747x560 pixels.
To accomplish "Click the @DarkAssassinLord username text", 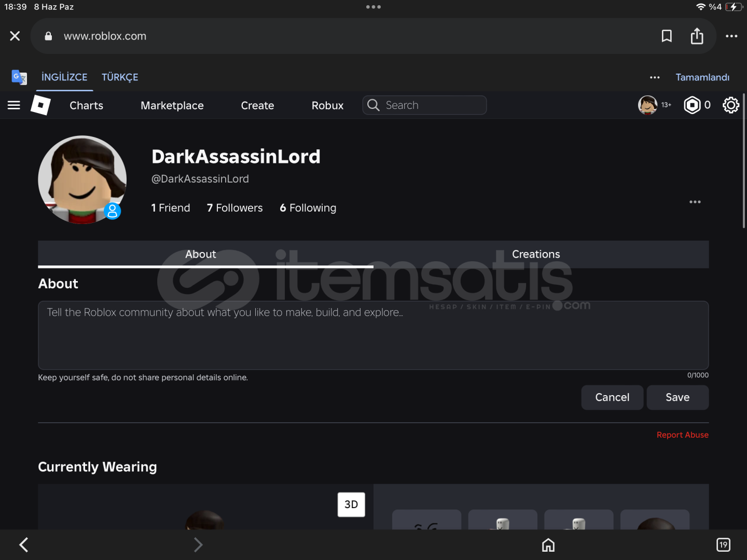I will click(200, 179).
